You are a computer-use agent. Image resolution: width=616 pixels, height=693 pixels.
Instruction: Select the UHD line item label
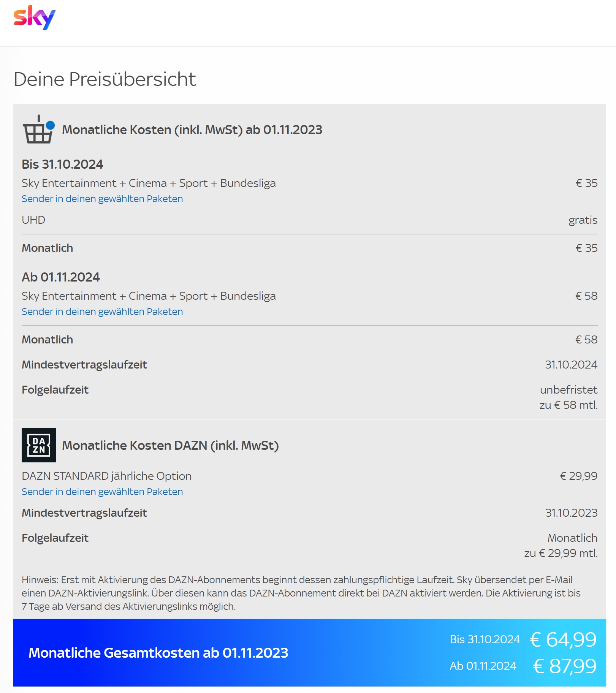33,220
